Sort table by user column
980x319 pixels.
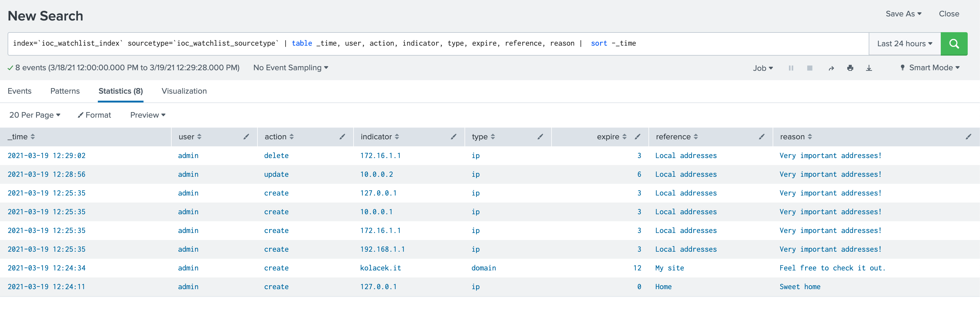click(x=190, y=136)
